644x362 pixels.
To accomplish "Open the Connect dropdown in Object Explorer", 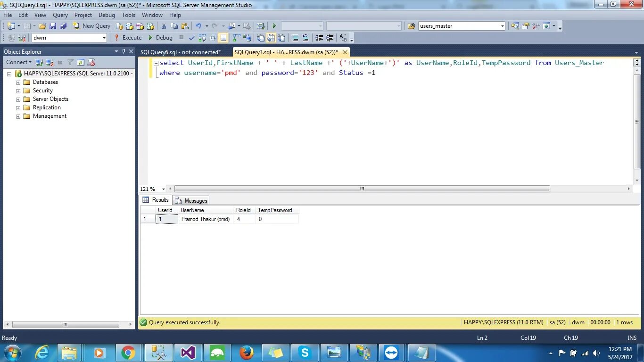I will pos(19,62).
